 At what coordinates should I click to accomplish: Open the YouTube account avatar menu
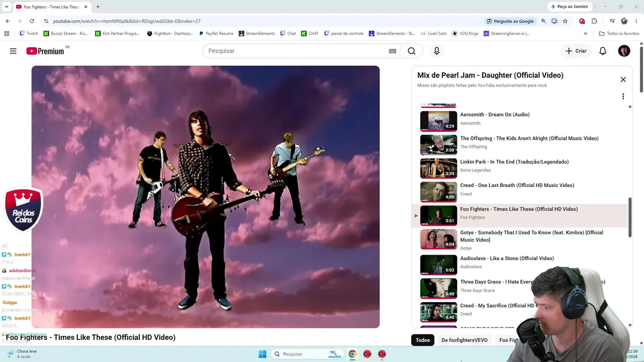coord(624,51)
